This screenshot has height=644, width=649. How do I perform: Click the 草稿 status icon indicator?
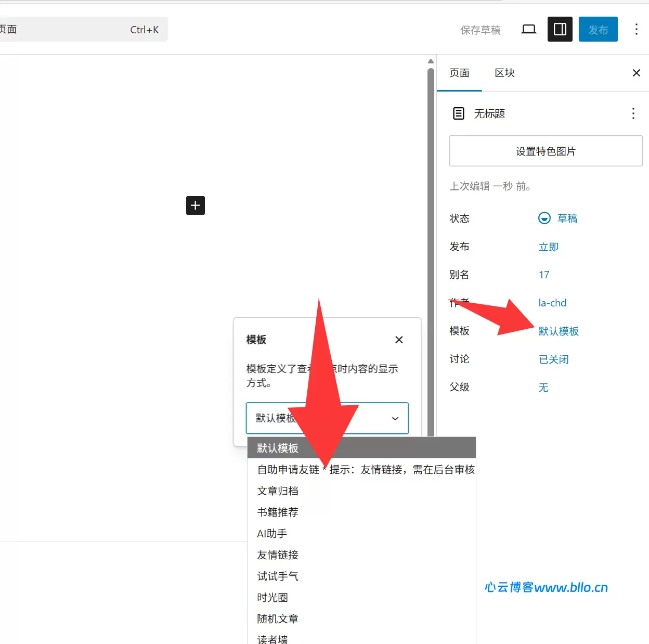tap(544, 218)
